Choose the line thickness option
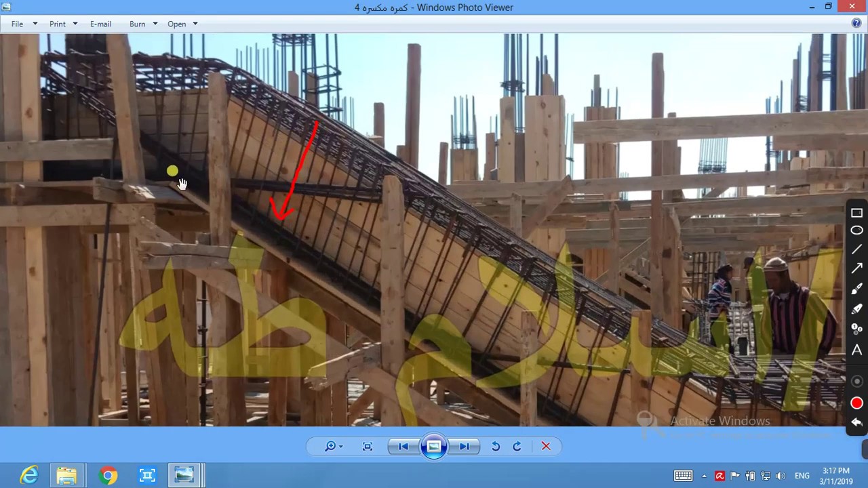The height and width of the screenshot is (488, 868). click(856, 382)
